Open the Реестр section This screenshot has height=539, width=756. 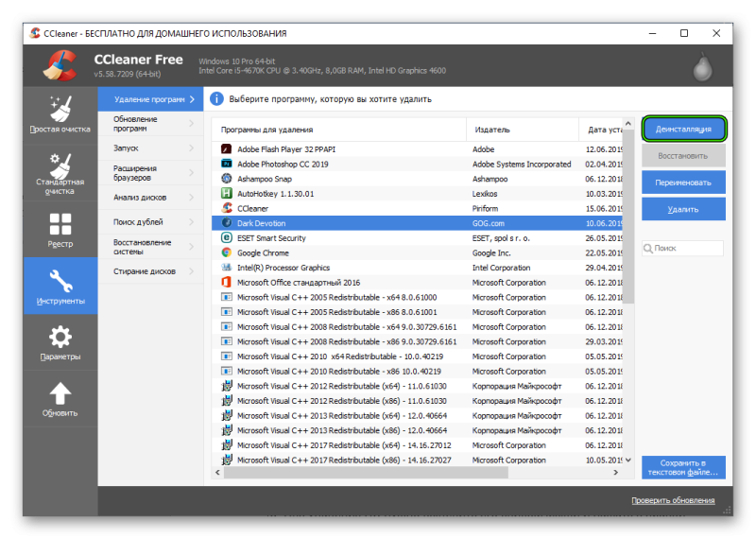(60, 230)
